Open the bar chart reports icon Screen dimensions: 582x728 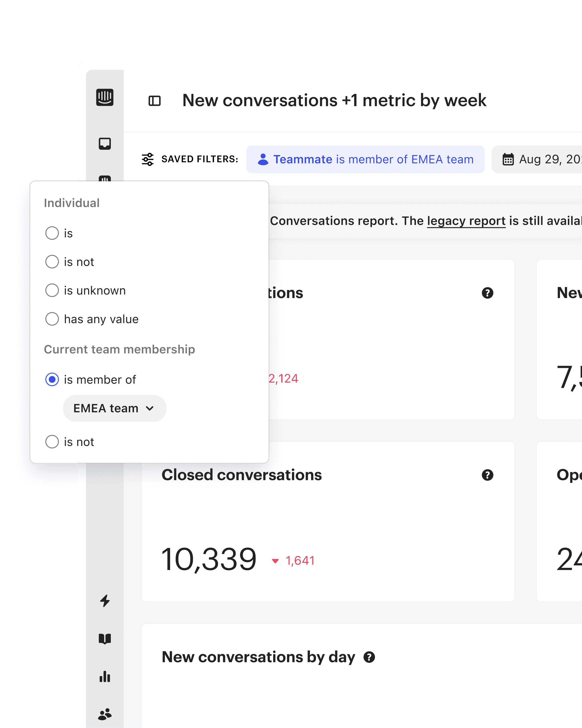(104, 676)
